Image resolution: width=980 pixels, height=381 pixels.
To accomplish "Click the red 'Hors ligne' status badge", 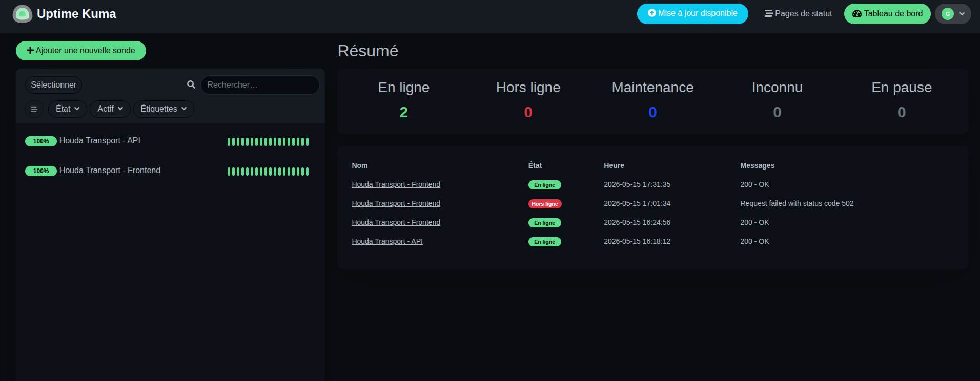I will coord(545,204).
